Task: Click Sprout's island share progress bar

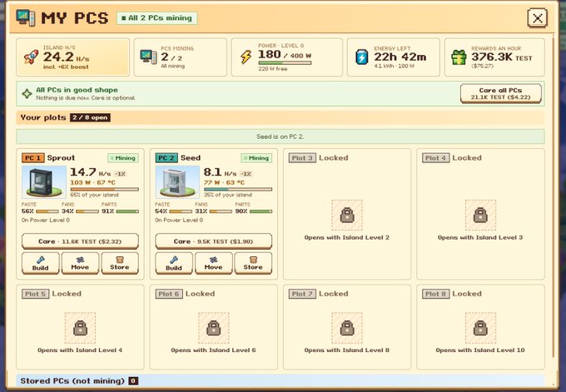Action: click(105, 189)
